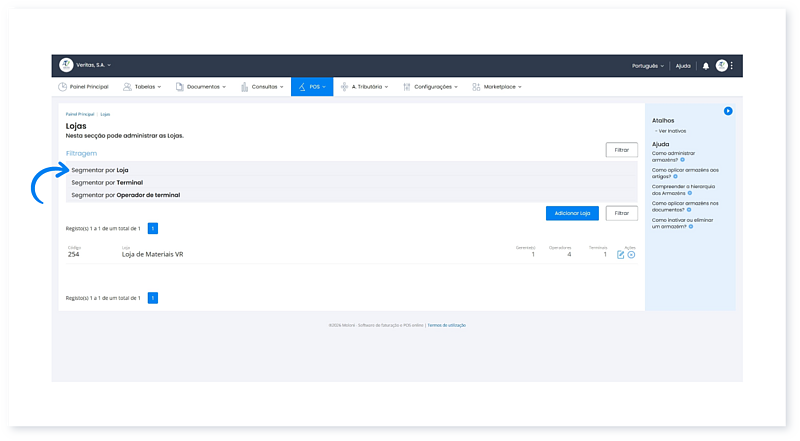
Task: Click page 1 in the top pagination
Action: [153, 229]
